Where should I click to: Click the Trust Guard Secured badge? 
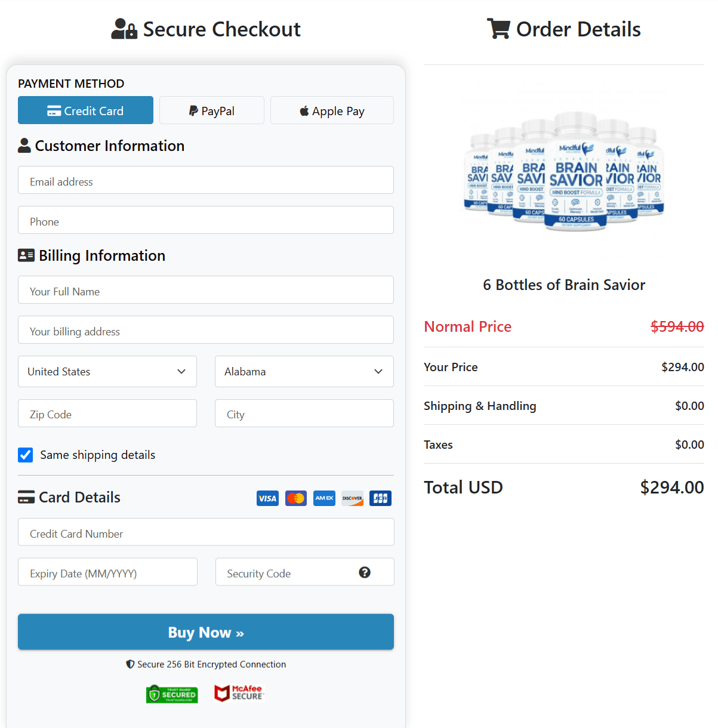click(172, 693)
